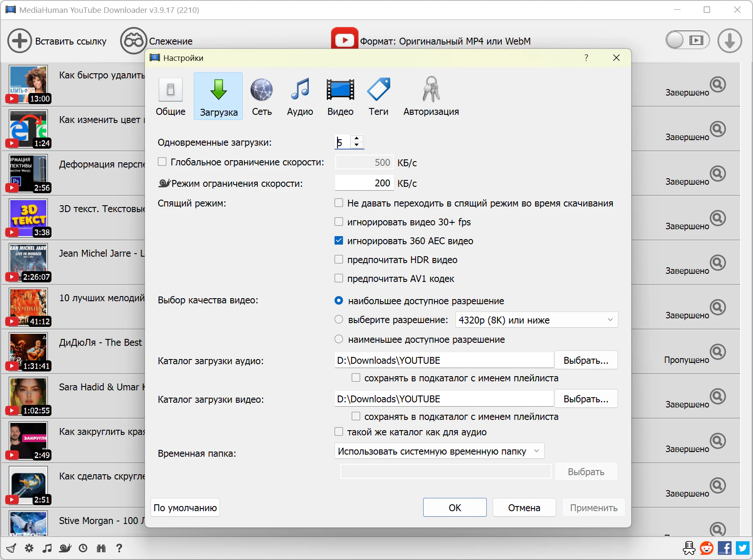Viewport: 753px width, 560px height.
Task: Check ignore 30+ fps video
Action: (339, 222)
